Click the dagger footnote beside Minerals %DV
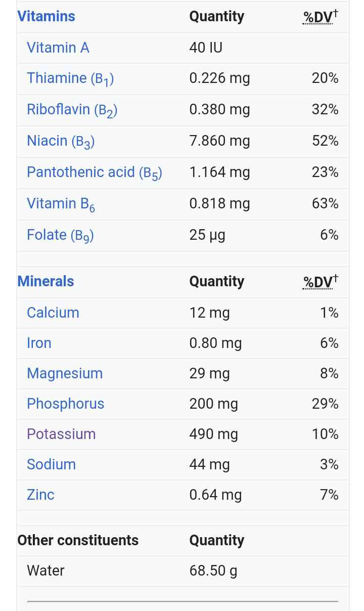This screenshot has height=611, width=364. (336, 278)
